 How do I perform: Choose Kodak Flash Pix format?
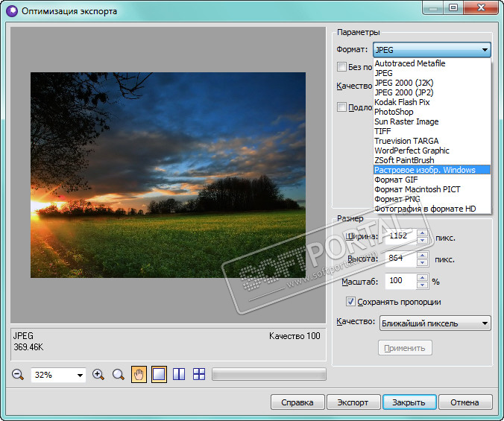click(x=432, y=102)
